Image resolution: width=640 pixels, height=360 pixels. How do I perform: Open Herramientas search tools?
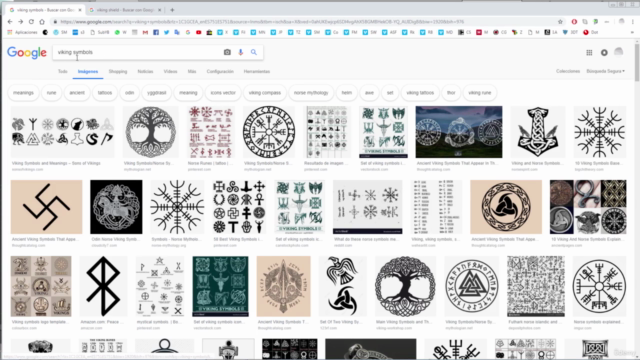pyautogui.click(x=257, y=71)
